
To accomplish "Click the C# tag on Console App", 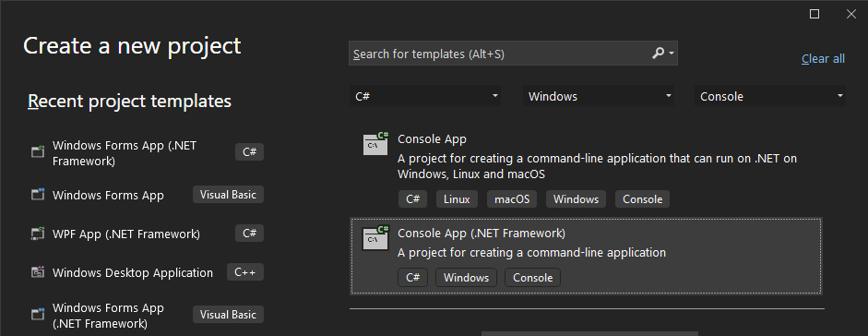I will pyautogui.click(x=412, y=199).
